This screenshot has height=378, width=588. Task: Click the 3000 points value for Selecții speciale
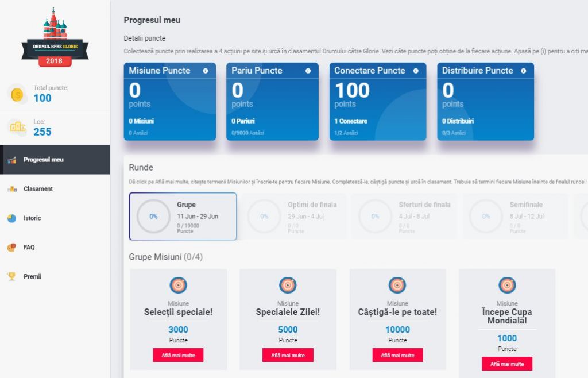click(x=178, y=330)
